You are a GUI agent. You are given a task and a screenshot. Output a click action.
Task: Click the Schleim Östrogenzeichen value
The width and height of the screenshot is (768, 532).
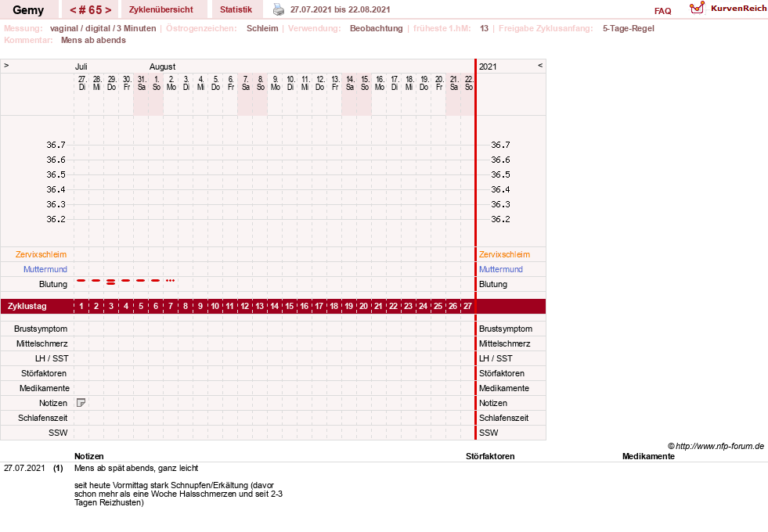pyautogui.click(x=262, y=28)
